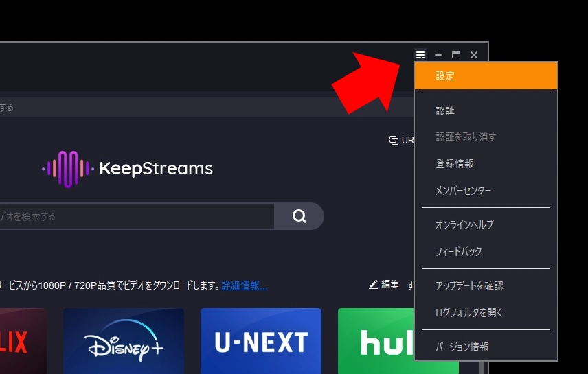Click the URL paste icon
The height and width of the screenshot is (374, 588).
(394, 140)
